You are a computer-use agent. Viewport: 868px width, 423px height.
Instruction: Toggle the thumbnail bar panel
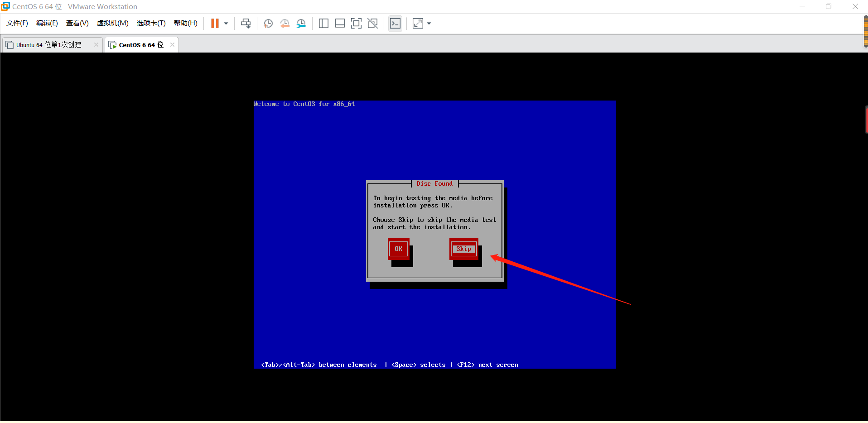tap(340, 24)
